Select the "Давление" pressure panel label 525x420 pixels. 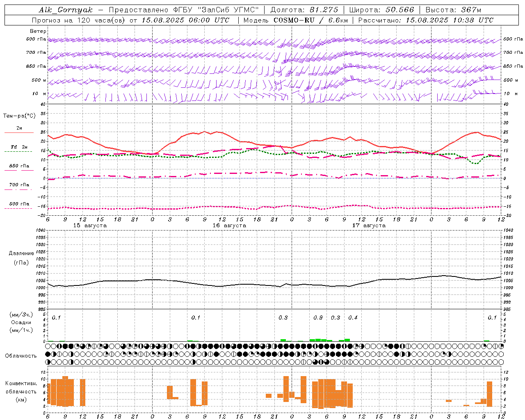[21, 253]
